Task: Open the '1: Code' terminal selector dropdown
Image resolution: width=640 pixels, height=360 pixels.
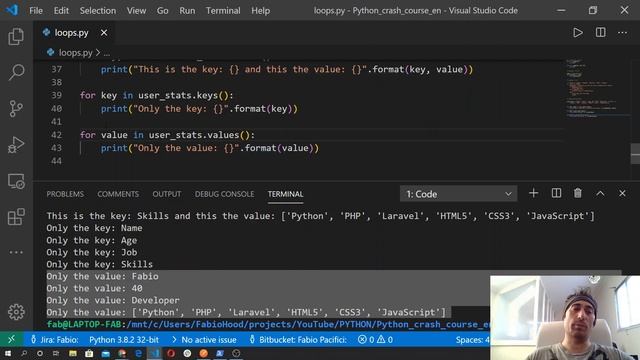Action: point(458,194)
